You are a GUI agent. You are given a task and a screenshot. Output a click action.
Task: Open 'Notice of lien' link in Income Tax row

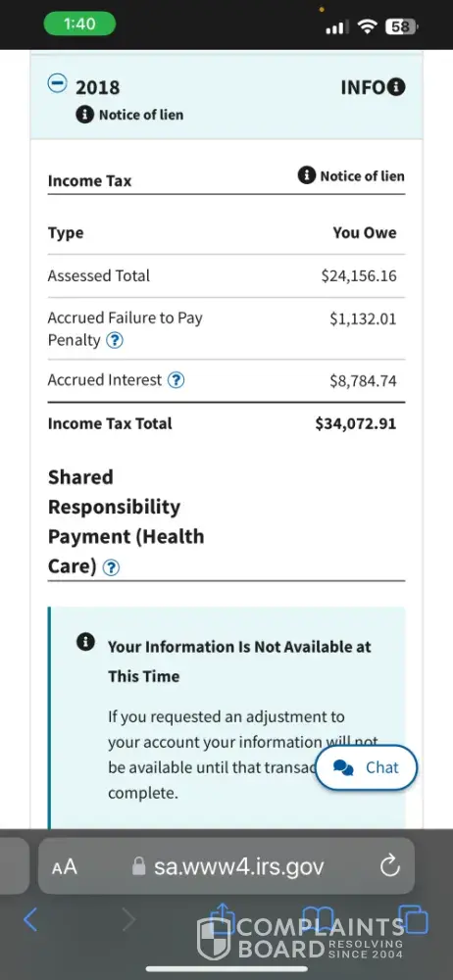pyautogui.click(x=362, y=176)
